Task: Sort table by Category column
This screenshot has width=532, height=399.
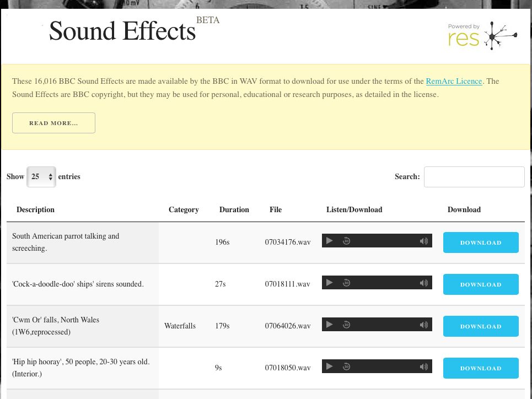Action: 184,210
